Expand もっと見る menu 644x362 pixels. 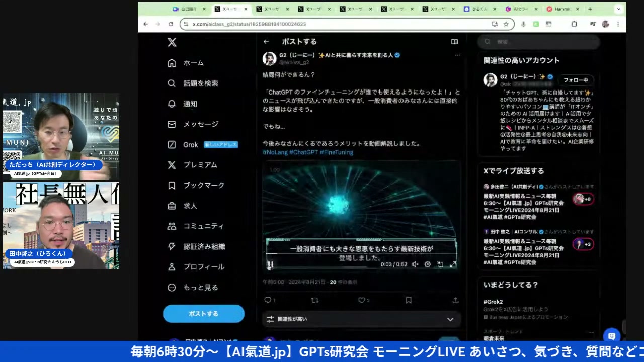click(x=193, y=288)
